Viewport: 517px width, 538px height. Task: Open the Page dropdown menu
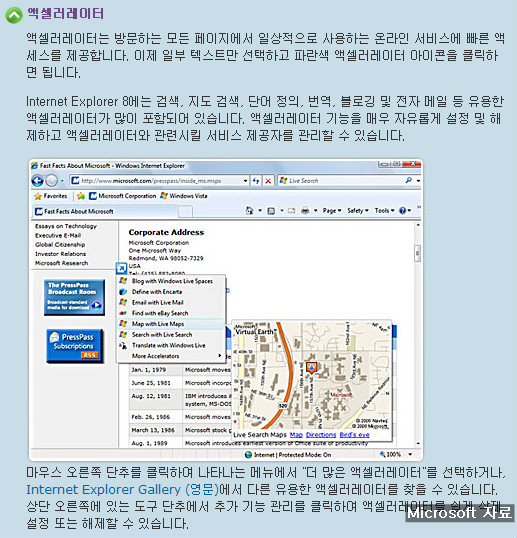click(x=332, y=211)
